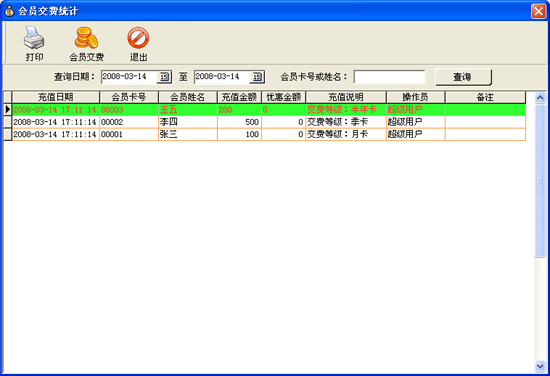Screen dimensions: 550x376
Task: Click the 退出 exit icon
Action: pyautogui.click(x=138, y=38)
